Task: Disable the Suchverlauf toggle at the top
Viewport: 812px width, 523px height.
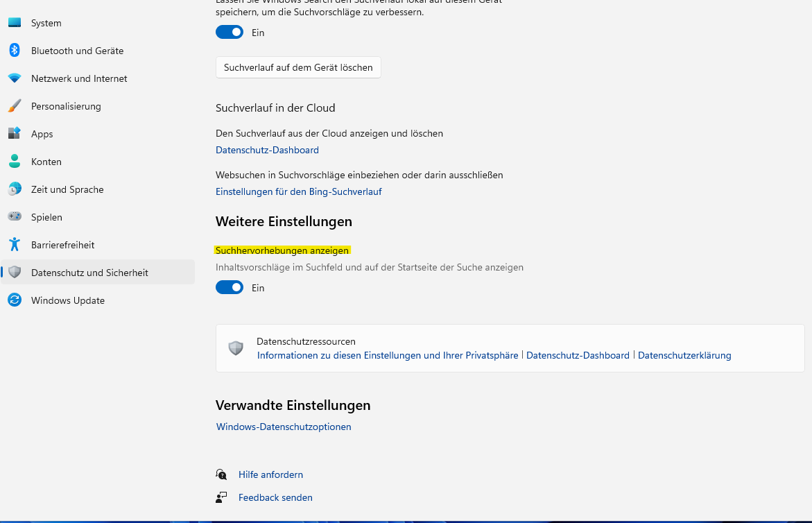Action: [x=229, y=32]
